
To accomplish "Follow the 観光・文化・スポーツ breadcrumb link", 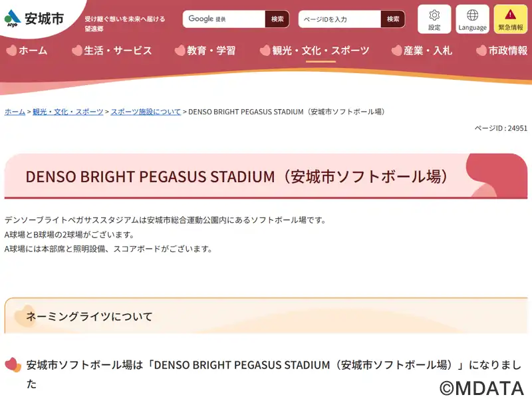I will coord(68,112).
